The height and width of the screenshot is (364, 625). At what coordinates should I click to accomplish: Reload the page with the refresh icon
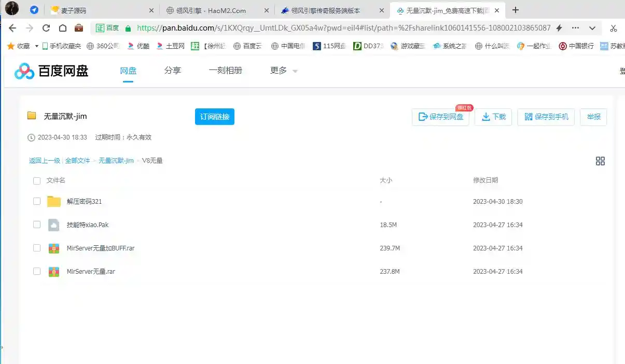[x=46, y=29]
